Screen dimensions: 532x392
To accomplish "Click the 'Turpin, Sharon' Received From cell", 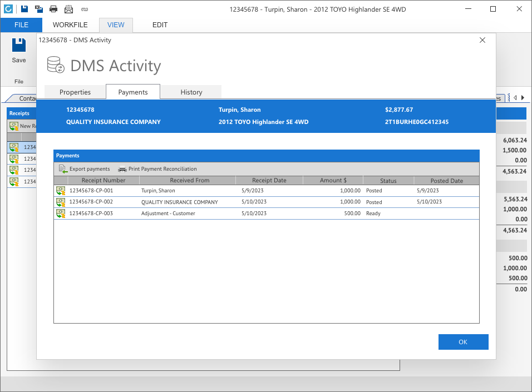I will coord(158,191).
